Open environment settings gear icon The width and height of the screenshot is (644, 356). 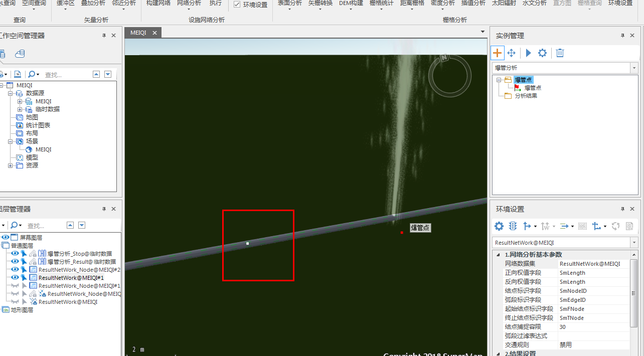[x=499, y=226]
